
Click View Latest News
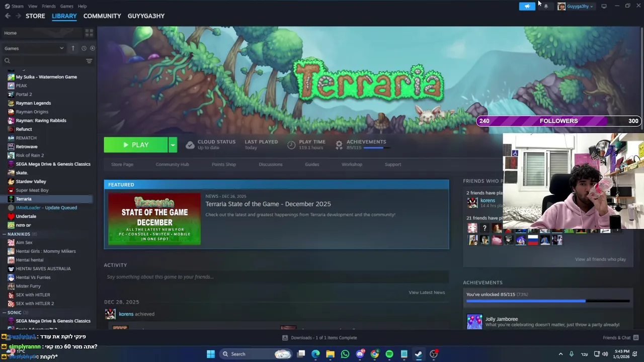(427, 292)
